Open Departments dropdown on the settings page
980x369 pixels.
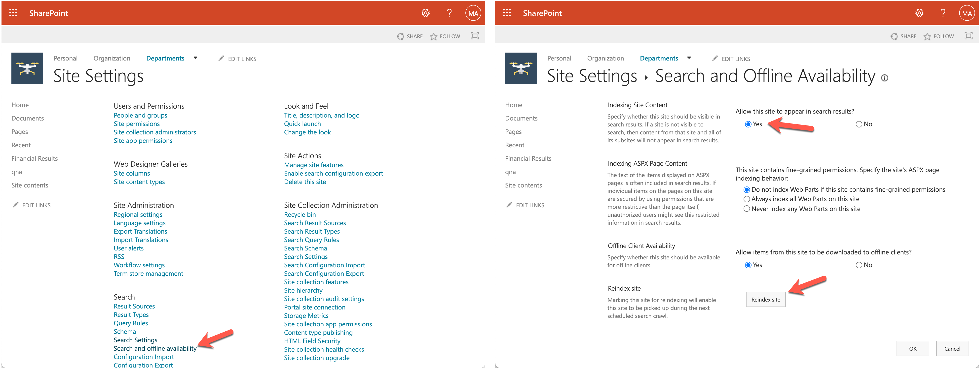click(x=689, y=58)
